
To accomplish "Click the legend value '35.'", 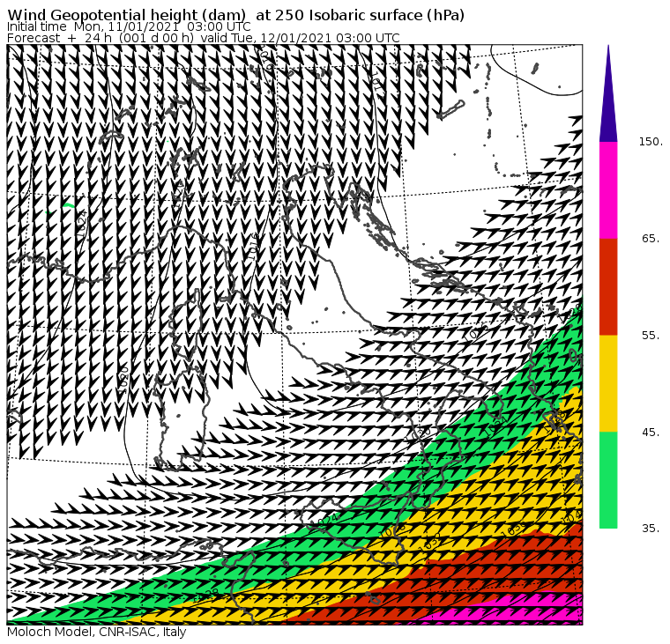I will coord(651,529).
